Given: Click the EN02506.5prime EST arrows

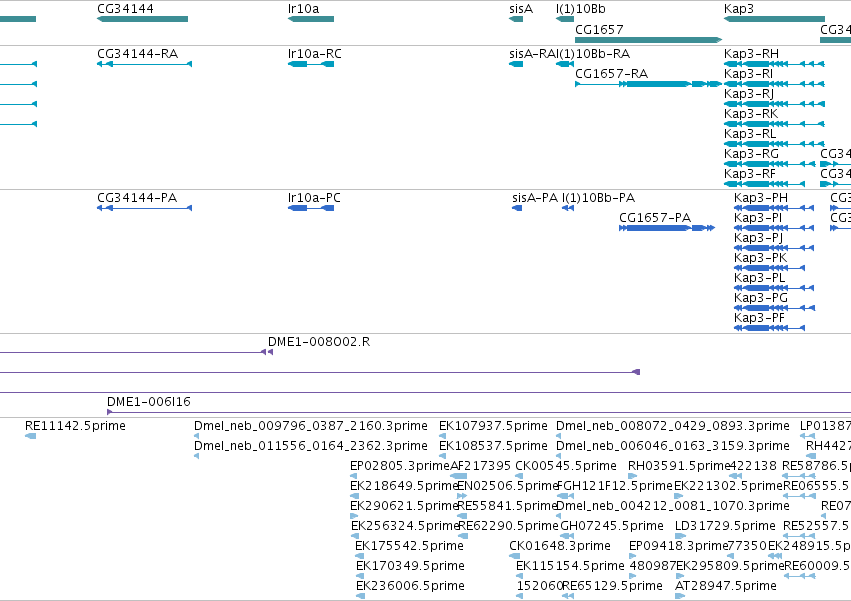Looking at the screenshot, I should pyautogui.click(x=462, y=496).
